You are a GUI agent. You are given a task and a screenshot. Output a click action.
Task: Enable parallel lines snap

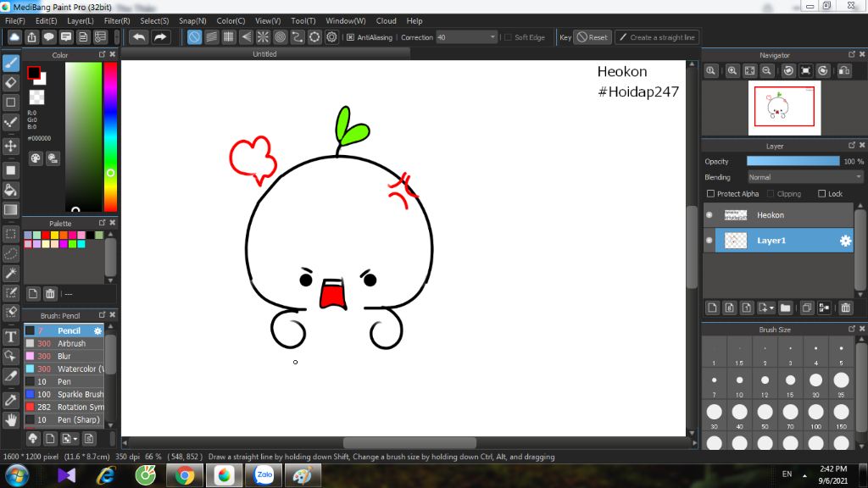tap(211, 37)
